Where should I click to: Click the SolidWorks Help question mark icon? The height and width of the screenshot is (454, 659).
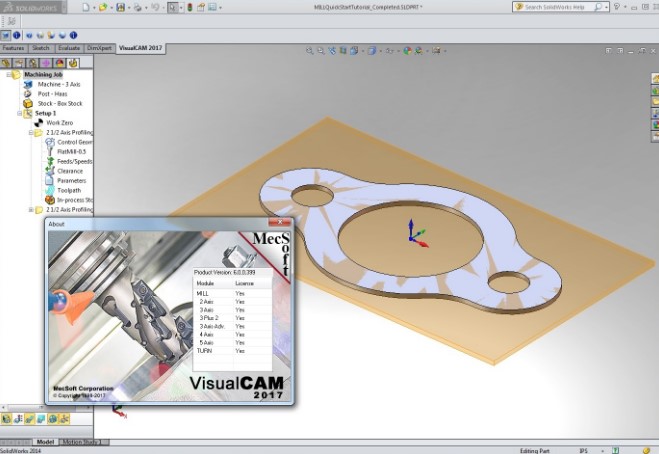pyautogui.click(x=617, y=7)
